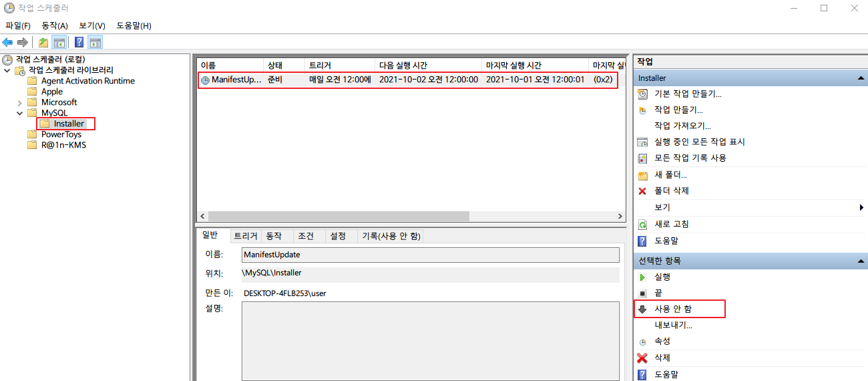
Task: Open the 보기(V) menu
Action: 92,25
